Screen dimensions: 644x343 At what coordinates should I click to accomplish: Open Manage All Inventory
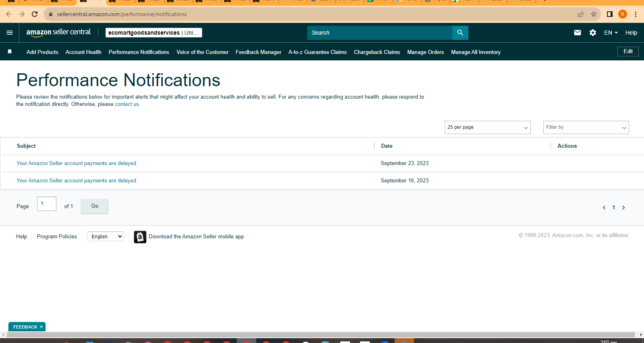(476, 52)
